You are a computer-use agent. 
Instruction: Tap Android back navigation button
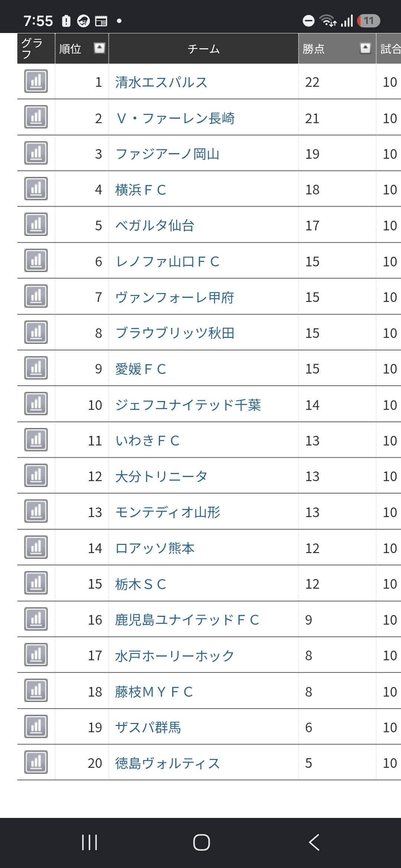coord(314,842)
